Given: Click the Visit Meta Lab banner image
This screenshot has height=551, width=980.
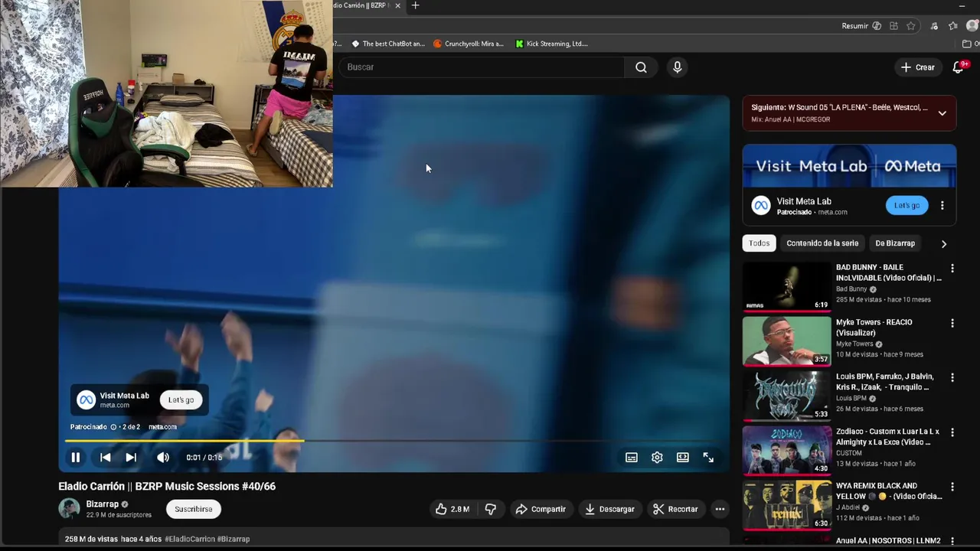Looking at the screenshot, I should [849, 166].
